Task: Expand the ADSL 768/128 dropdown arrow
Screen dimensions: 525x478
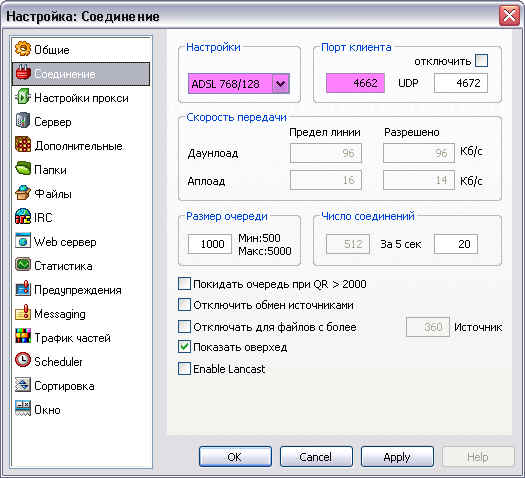Action: (281, 84)
